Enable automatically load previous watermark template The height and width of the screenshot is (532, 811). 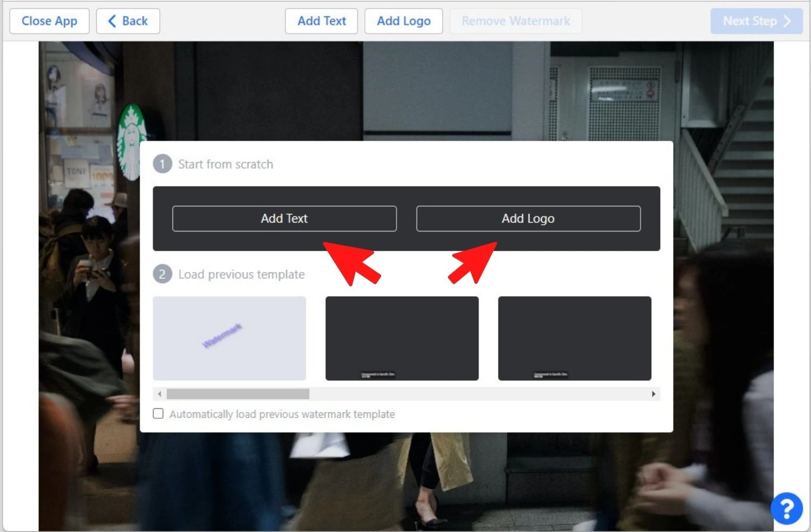(158, 414)
